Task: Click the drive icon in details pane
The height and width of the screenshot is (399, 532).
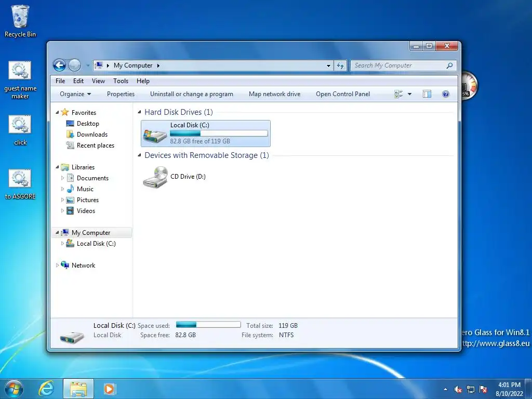Action: coord(72,337)
